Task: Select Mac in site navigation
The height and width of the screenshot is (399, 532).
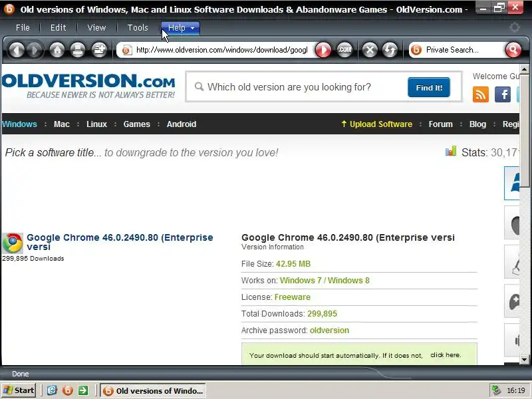Action: pyautogui.click(x=62, y=124)
